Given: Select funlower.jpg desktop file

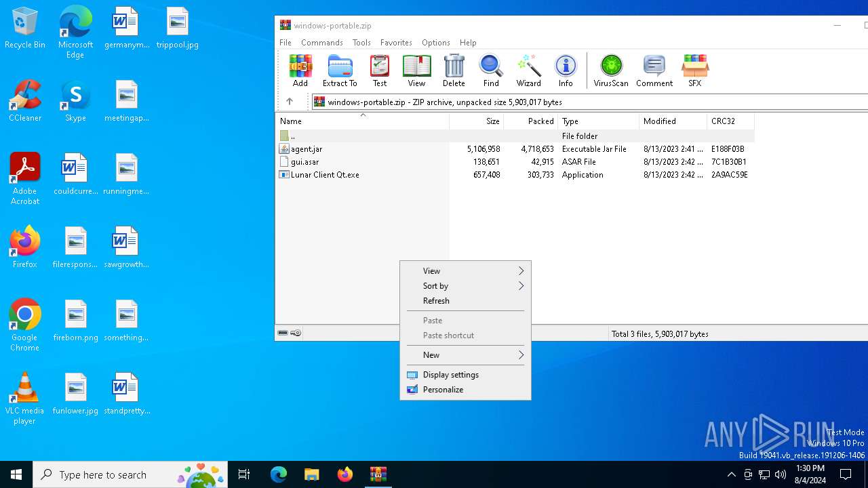Looking at the screenshot, I should (x=75, y=394).
